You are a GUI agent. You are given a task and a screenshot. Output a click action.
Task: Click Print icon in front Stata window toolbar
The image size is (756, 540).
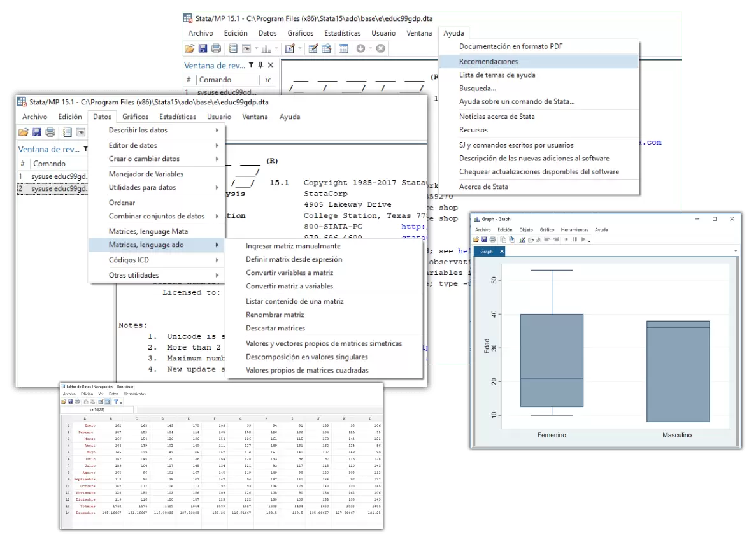coord(50,132)
